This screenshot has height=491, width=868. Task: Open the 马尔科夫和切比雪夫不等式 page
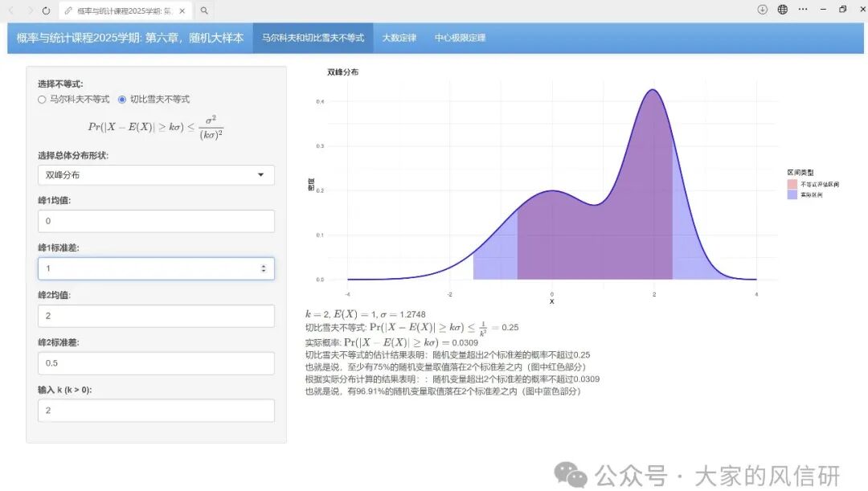point(312,37)
